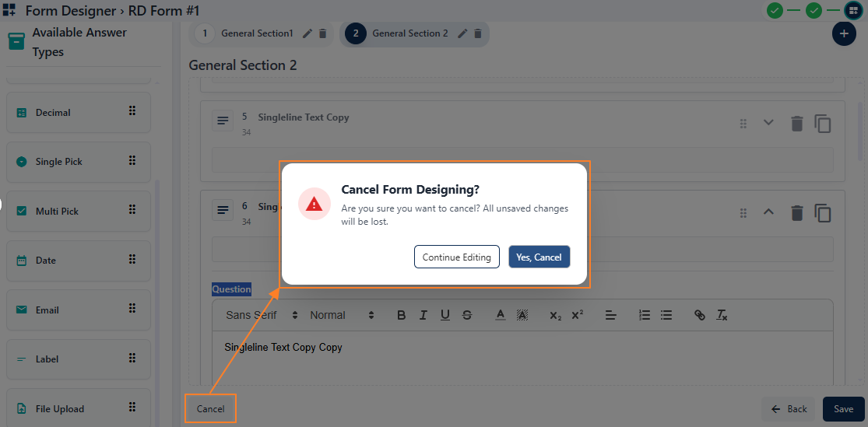Select the Date answer type

79,261
